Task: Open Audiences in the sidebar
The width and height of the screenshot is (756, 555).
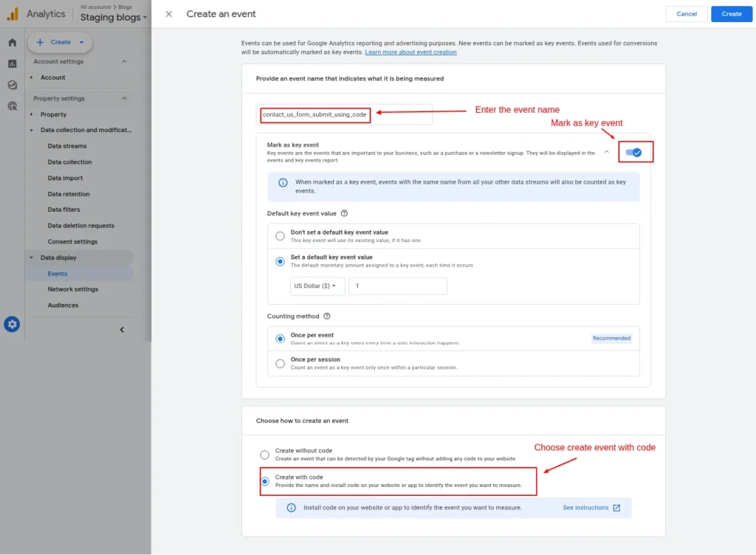Action: pyautogui.click(x=63, y=305)
